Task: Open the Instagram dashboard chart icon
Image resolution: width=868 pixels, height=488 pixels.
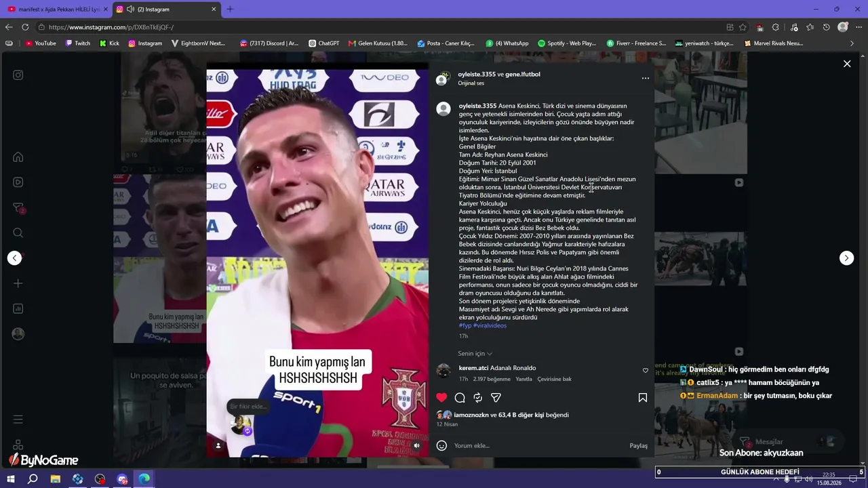Action: [x=18, y=308]
